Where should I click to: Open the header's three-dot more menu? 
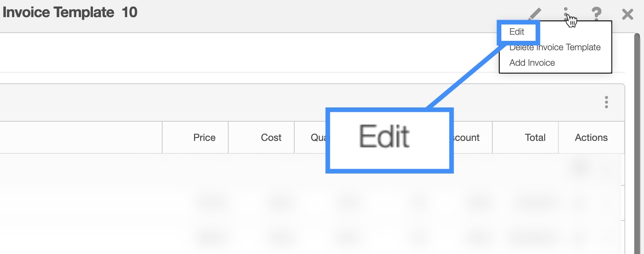pos(566,14)
